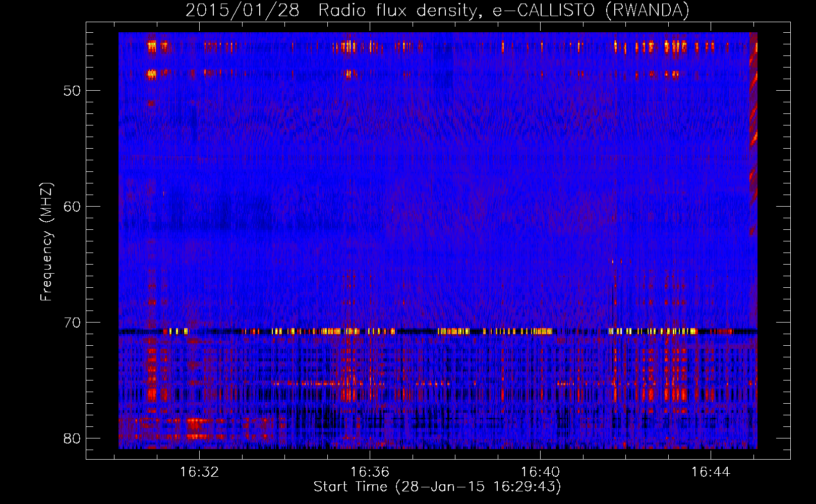This screenshot has width=816, height=504.
Task: Click the 50 frequency tick label
Action: coord(72,91)
